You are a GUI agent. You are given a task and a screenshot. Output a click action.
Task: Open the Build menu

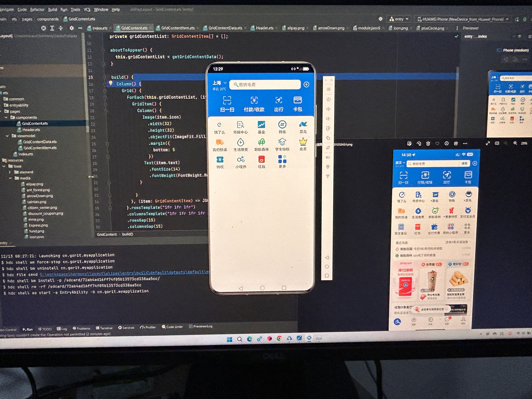52,9
